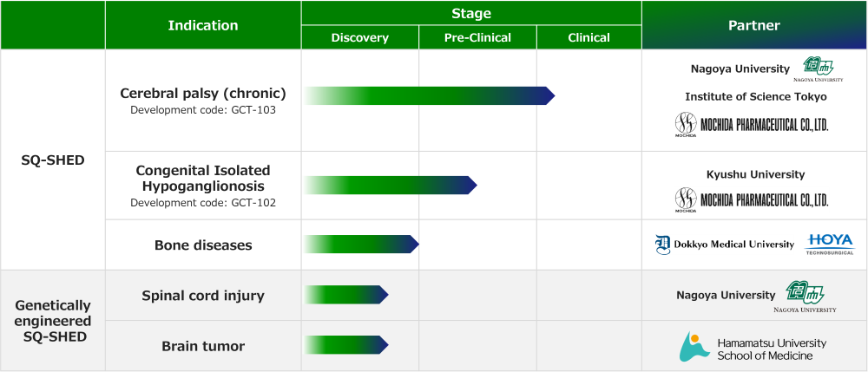Click the Mochida logo in the Cerebral palsy row

752,125
